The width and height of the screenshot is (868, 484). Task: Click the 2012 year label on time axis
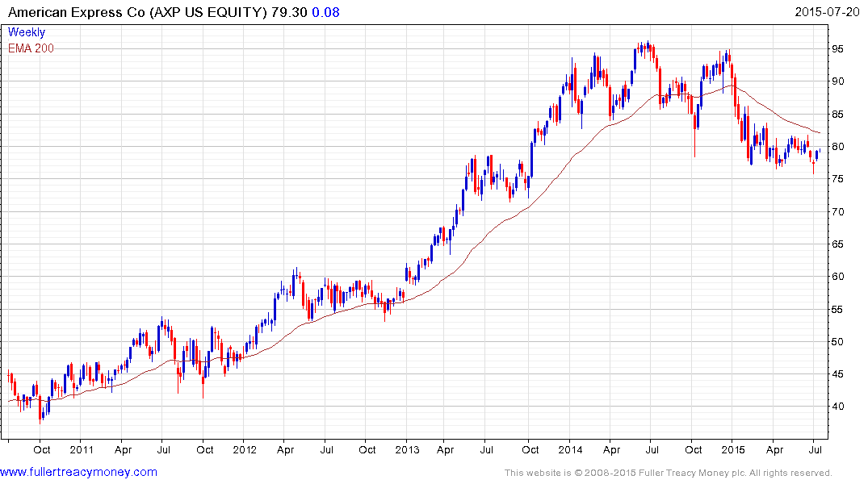[x=244, y=449]
